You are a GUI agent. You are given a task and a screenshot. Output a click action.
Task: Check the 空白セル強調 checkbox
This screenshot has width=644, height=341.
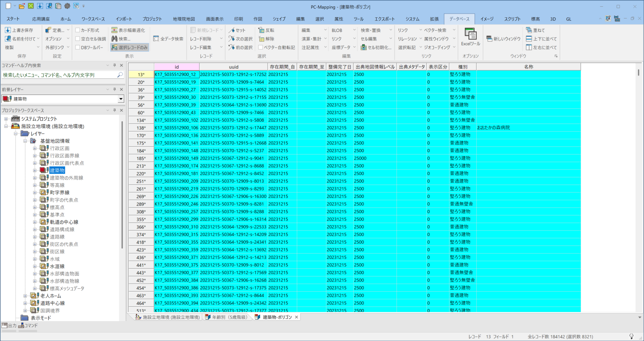[x=78, y=39]
